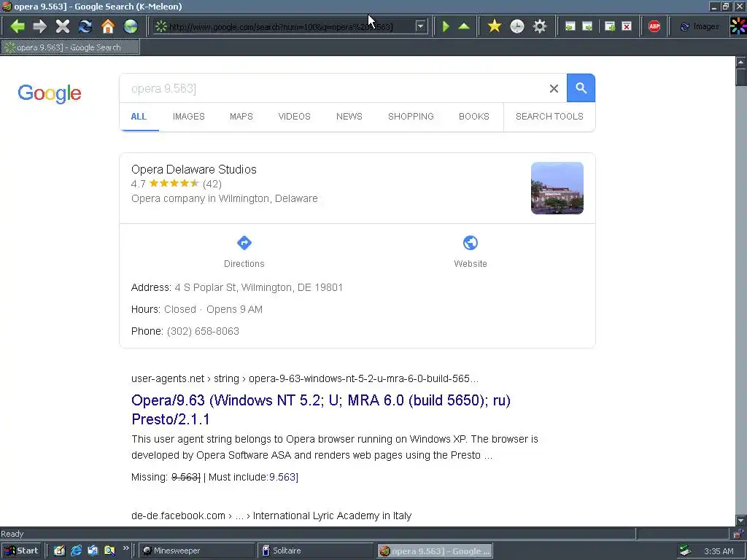Image resolution: width=747 pixels, height=560 pixels.
Task: Click the blue magnifier search button
Action: click(581, 88)
